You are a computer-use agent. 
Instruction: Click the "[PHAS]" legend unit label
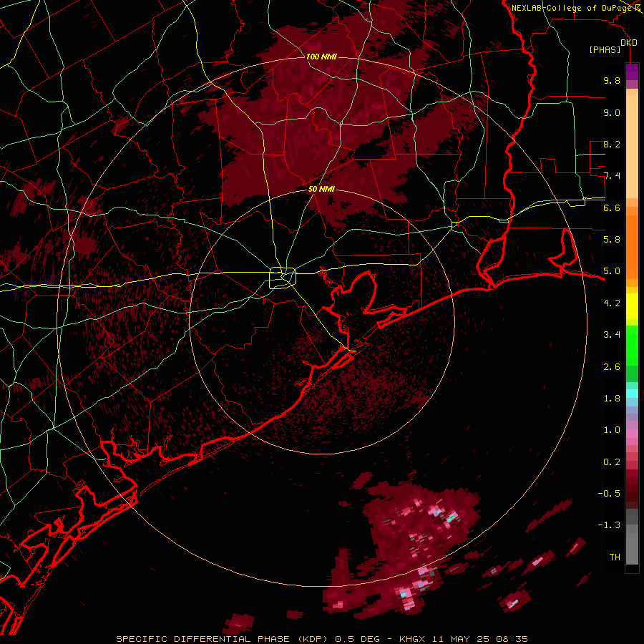coord(605,50)
